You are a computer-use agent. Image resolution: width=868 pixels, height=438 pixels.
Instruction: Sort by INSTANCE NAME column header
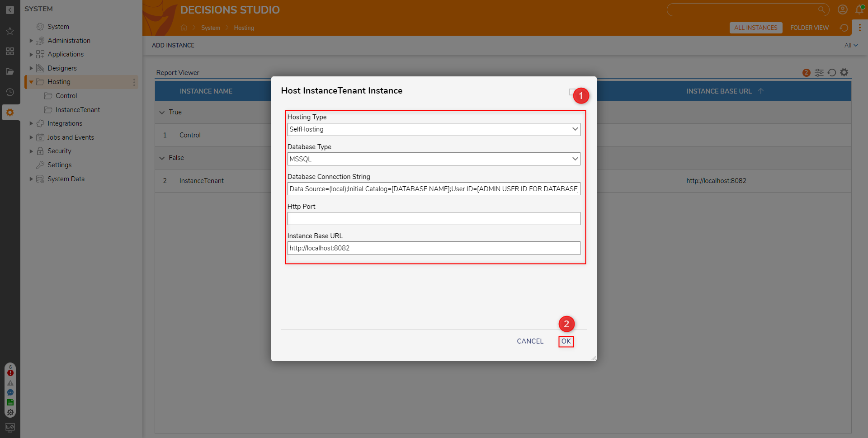click(206, 91)
